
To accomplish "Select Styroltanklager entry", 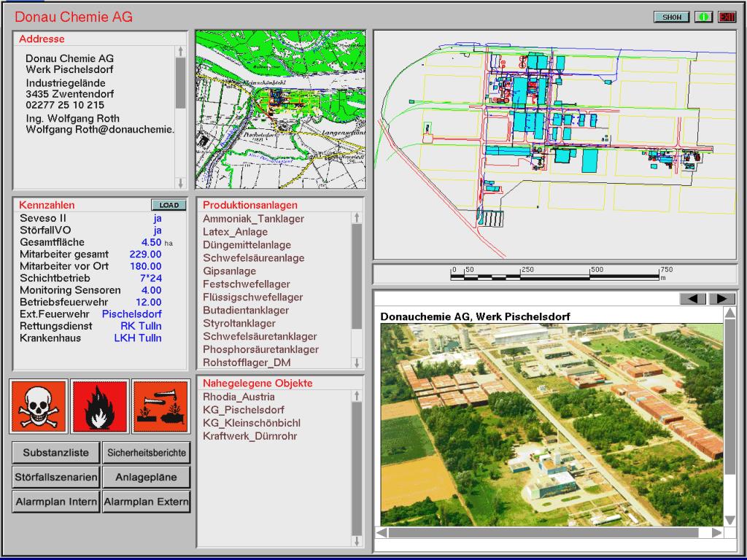I will pyautogui.click(x=239, y=323).
